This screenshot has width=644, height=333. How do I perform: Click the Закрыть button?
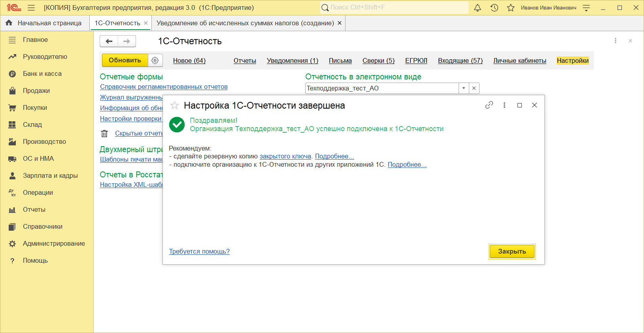pyautogui.click(x=512, y=252)
